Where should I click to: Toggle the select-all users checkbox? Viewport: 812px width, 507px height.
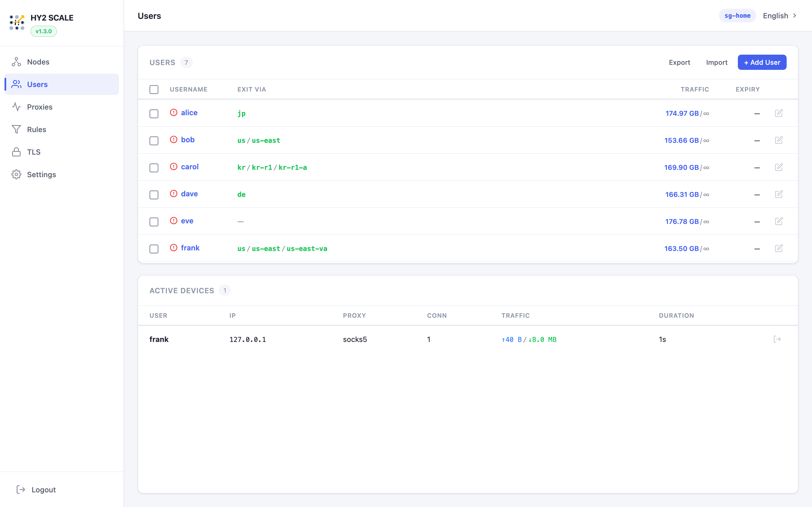click(154, 90)
